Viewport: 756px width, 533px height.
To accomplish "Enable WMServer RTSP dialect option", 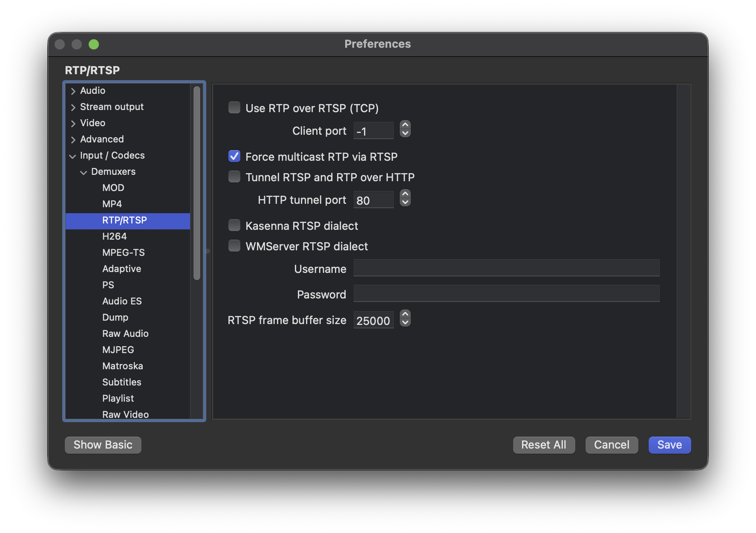I will 234,246.
